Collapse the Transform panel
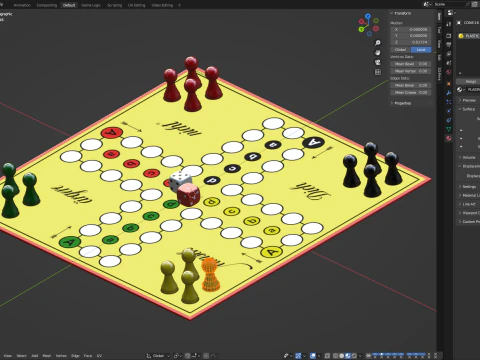Viewport: 480px width, 360px height. click(x=401, y=13)
